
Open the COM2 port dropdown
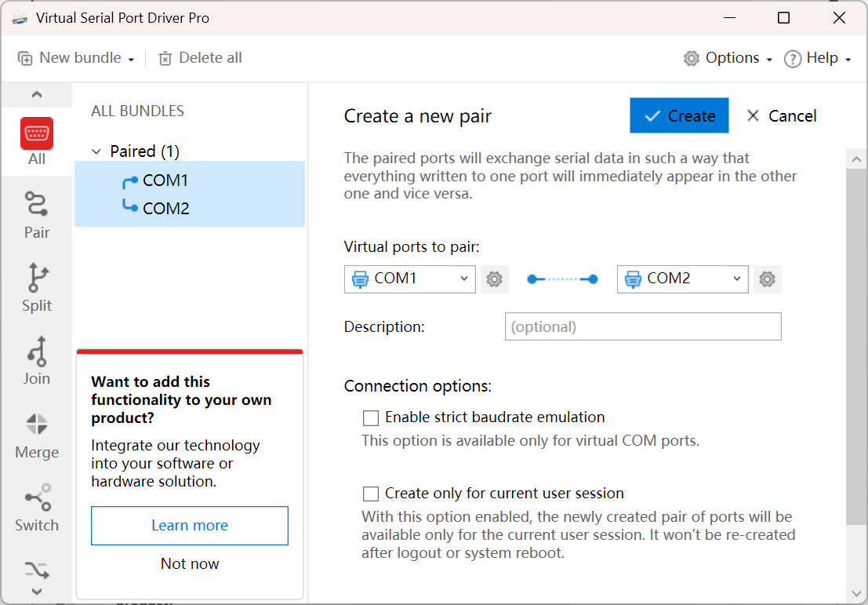pyautogui.click(x=682, y=279)
